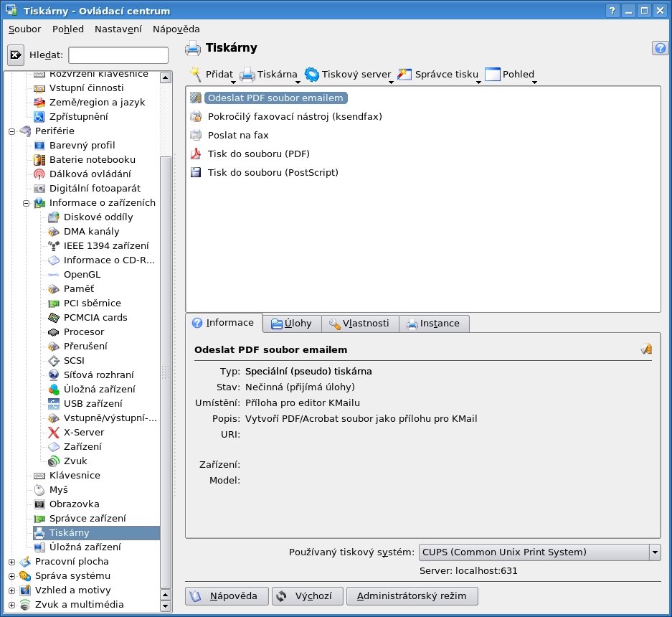Click the Digitální fotoaparát icon
This screenshot has width=672, height=617.
pos(39,188)
